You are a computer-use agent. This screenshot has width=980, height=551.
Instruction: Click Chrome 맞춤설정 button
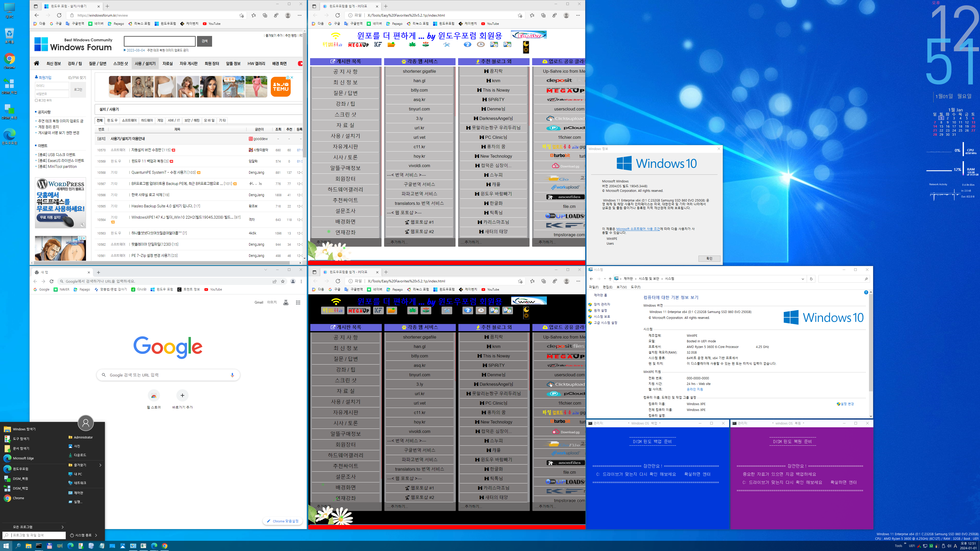point(283,521)
